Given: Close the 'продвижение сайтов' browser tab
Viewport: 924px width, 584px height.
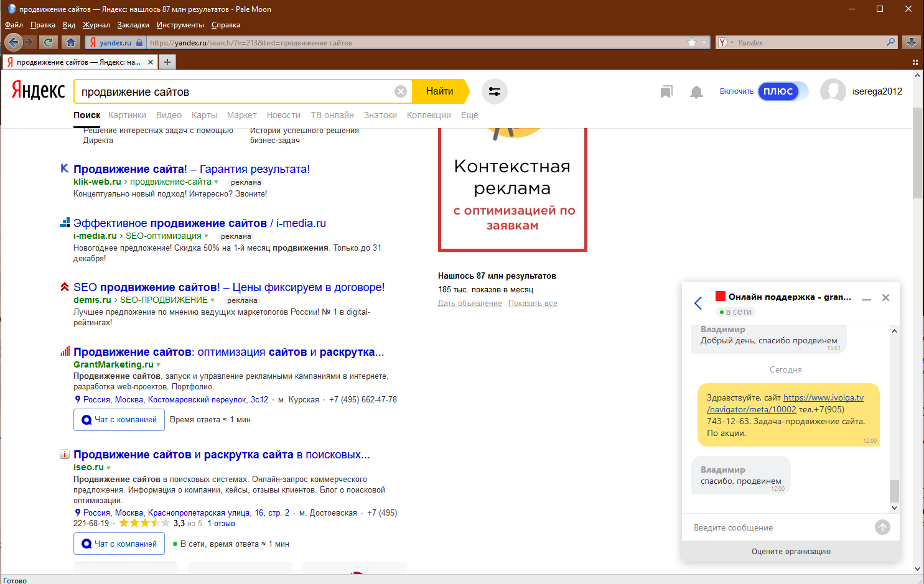Looking at the screenshot, I should pyautogui.click(x=150, y=62).
